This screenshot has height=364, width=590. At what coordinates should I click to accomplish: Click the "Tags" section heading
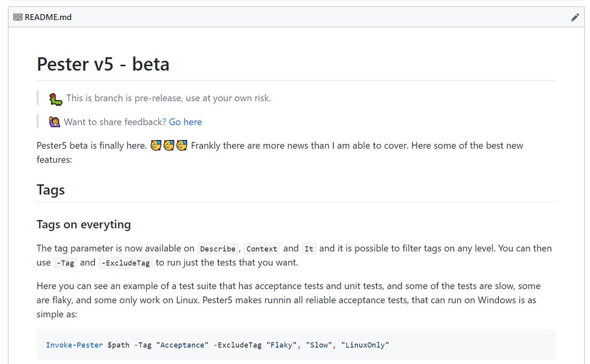click(x=51, y=190)
